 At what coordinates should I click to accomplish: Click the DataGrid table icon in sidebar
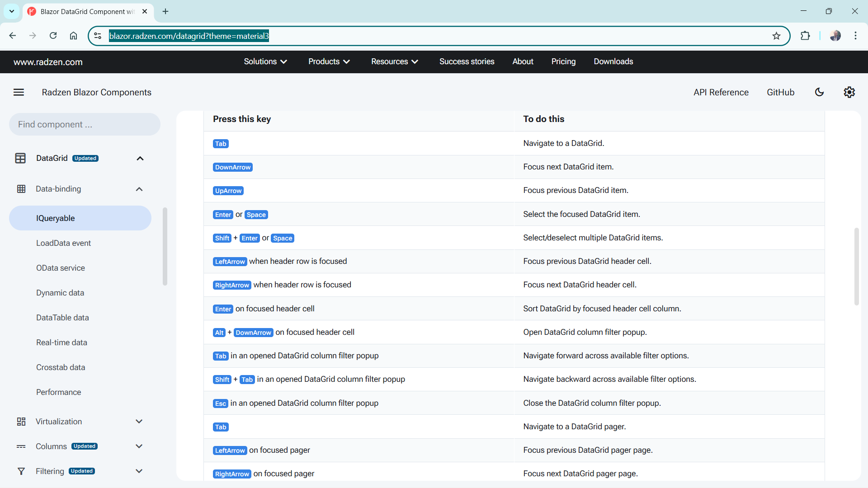tap(20, 158)
